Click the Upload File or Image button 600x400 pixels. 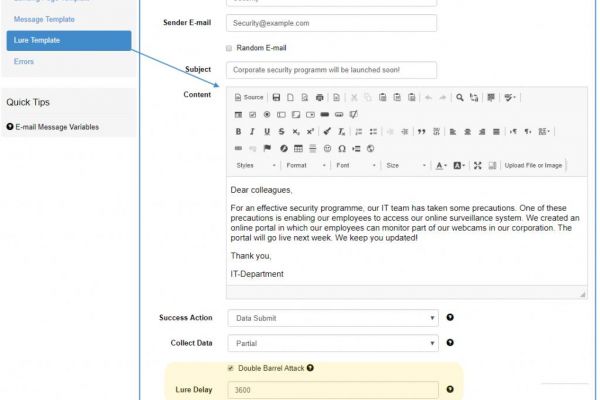click(532, 165)
